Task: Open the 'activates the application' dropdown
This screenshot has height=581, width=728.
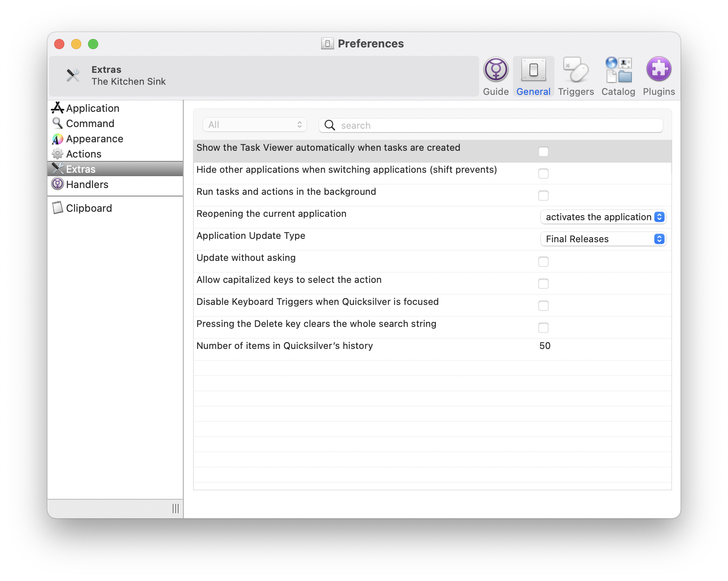Action: [x=603, y=217]
